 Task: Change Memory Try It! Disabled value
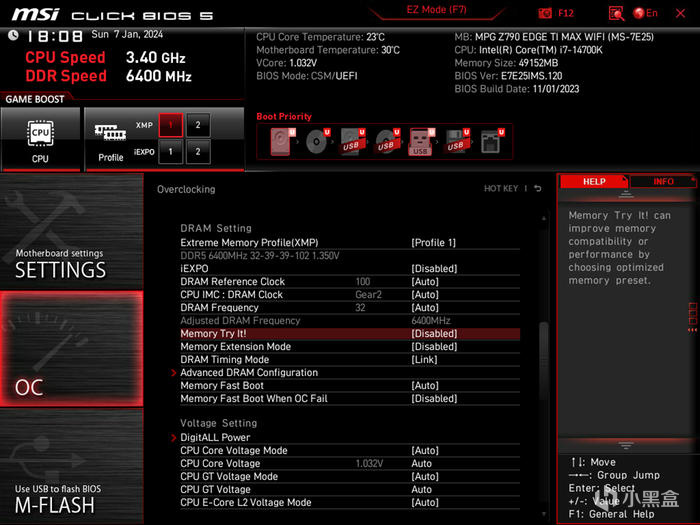tap(434, 333)
